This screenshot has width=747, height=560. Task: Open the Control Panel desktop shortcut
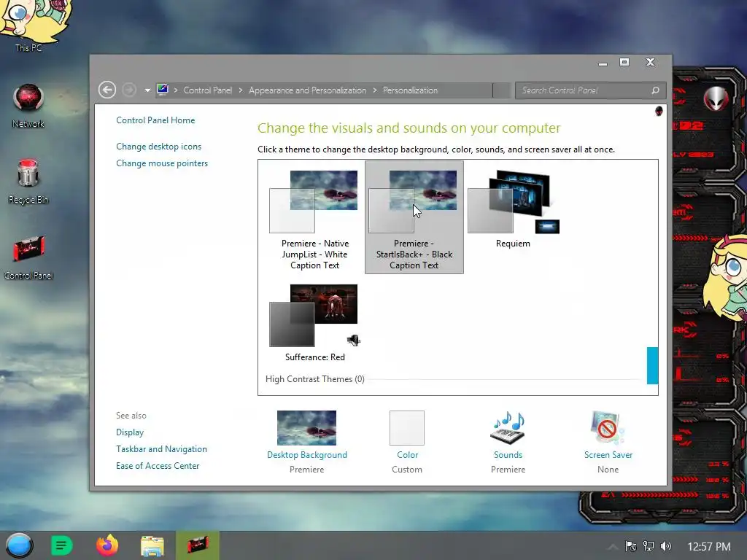click(28, 257)
